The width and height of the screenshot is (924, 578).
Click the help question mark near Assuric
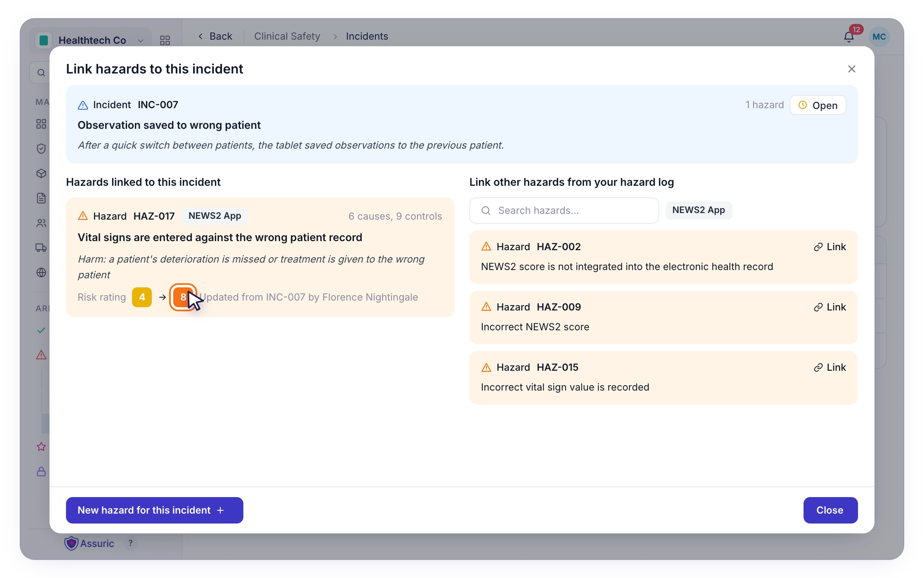click(x=130, y=543)
